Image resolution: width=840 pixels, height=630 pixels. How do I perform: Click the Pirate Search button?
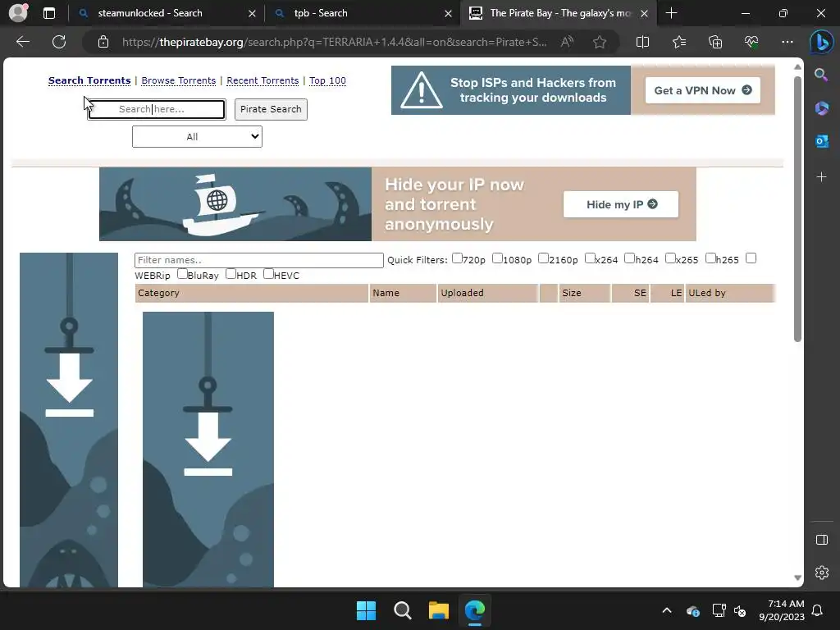tap(271, 109)
